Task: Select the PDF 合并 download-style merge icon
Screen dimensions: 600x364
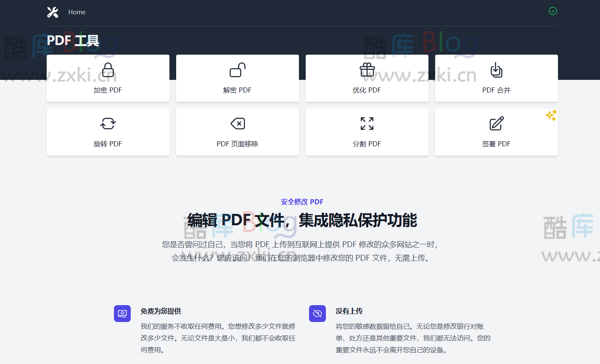Action: click(x=496, y=70)
